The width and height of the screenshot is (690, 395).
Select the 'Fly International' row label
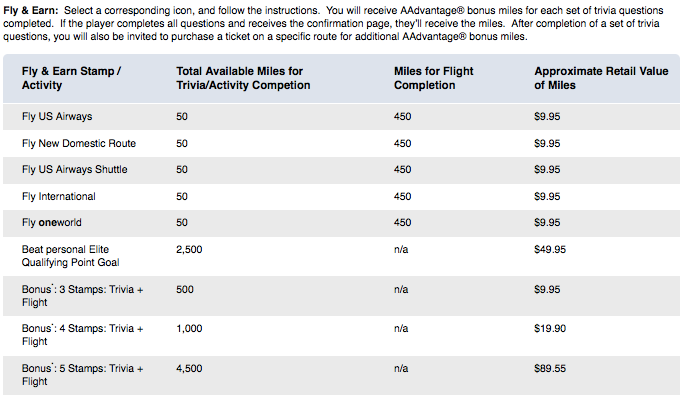(59, 196)
